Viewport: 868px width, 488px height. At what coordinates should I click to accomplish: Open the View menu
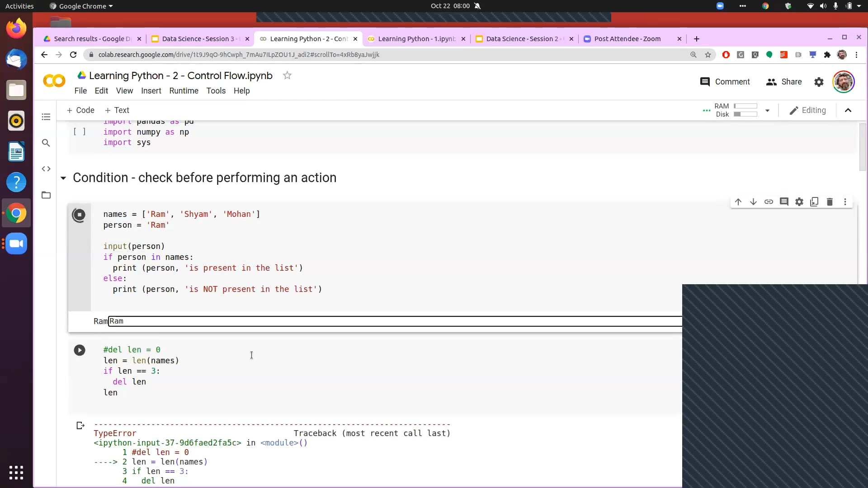[124, 91]
